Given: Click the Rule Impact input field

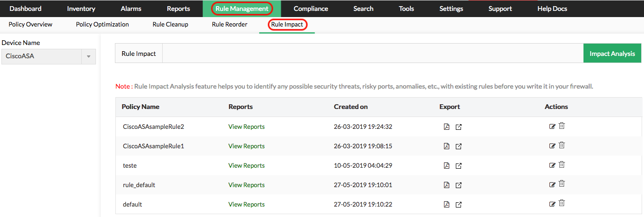Looking at the screenshot, I should 373,54.
